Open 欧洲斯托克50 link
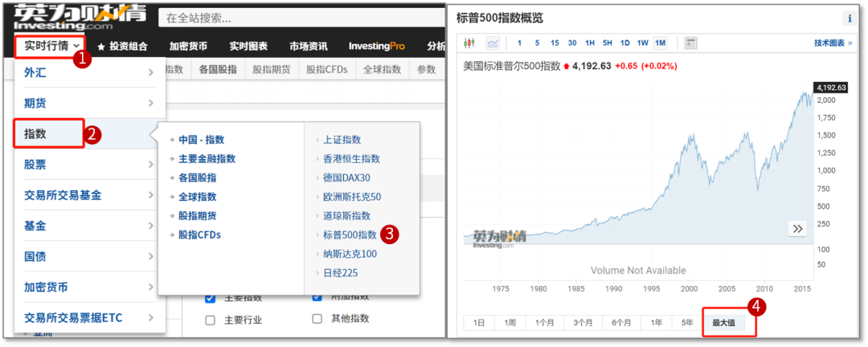The image size is (868, 347). (352, 197)
